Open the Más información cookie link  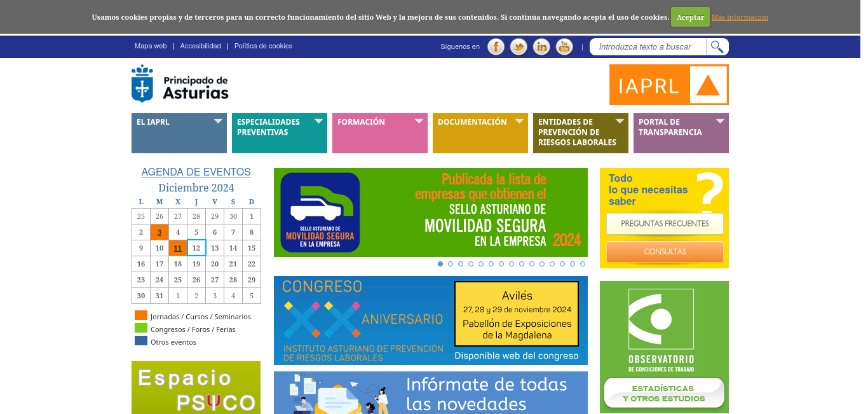point(740,17)
